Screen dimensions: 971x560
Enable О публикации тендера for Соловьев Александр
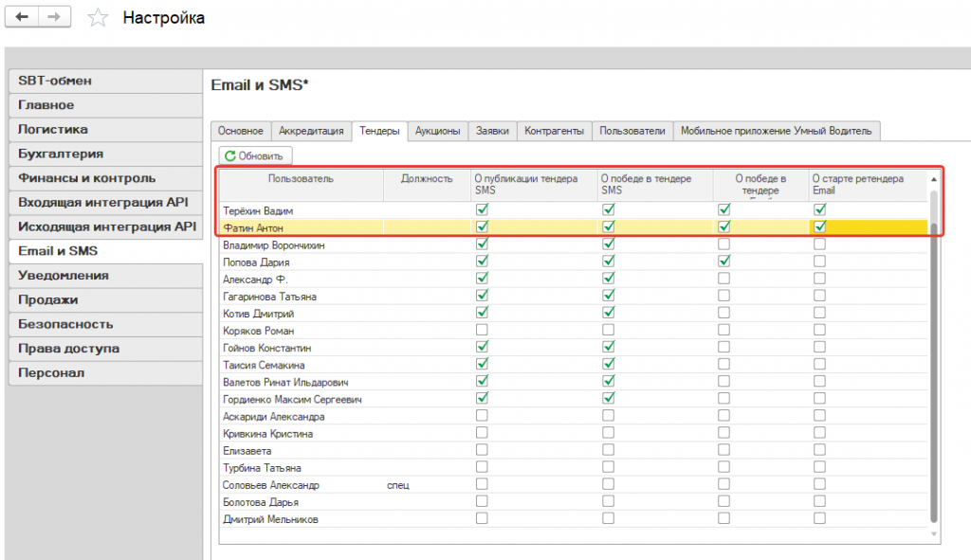482,484
